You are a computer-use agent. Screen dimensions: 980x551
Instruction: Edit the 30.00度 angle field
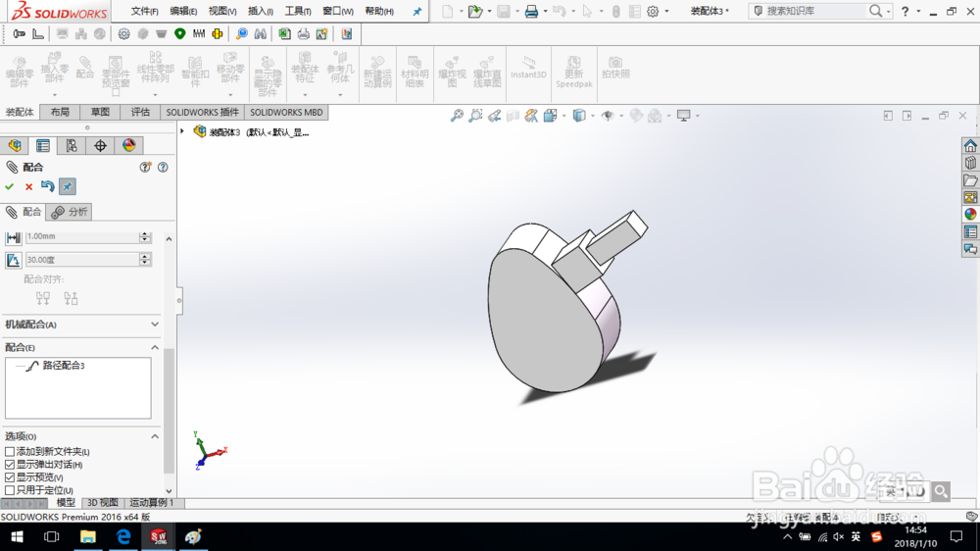click(82, 260)
